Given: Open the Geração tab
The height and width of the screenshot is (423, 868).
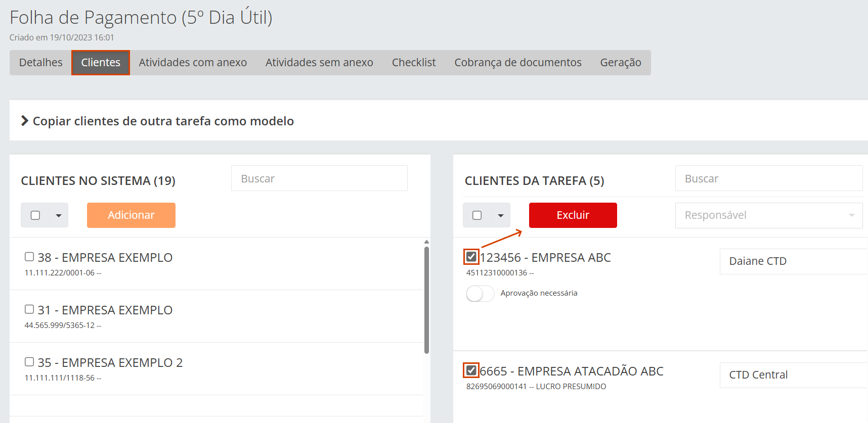Looking at the screenshot, I should click(620, 63).
